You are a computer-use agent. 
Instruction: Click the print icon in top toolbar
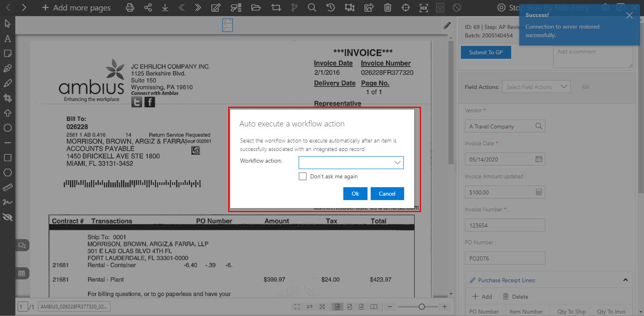pyautogui.click(x=130, y=8)
